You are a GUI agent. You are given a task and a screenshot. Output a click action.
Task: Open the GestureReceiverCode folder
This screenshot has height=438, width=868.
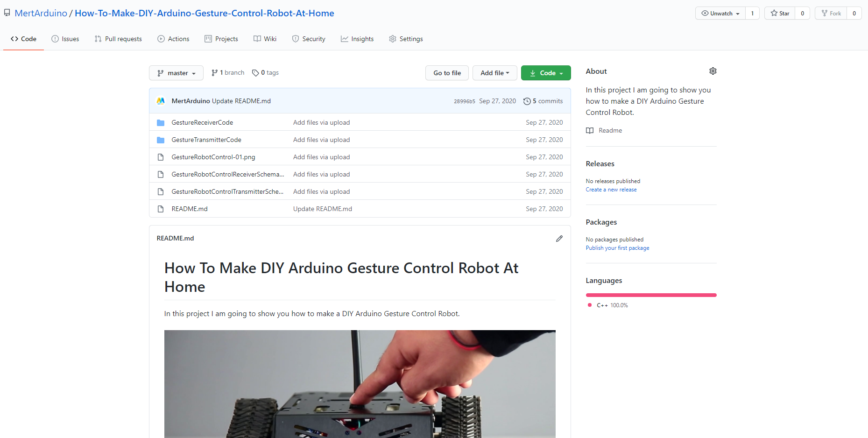pyautogui.click(x=202, y=122)
